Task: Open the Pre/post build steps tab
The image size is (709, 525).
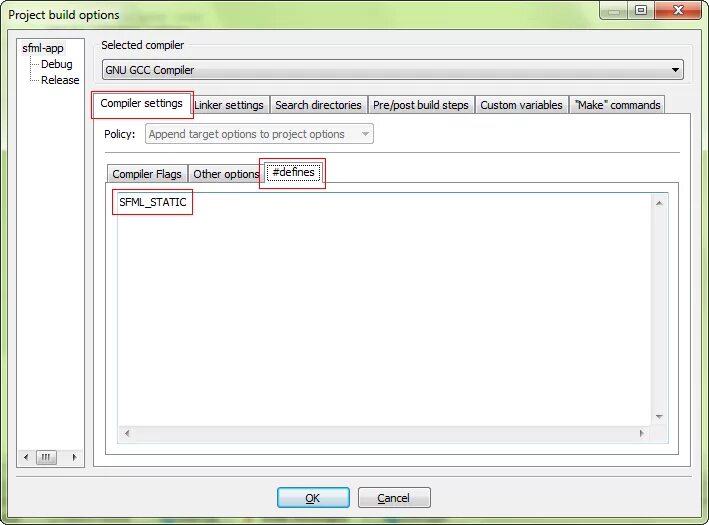Action: click(x=421, y=105)
